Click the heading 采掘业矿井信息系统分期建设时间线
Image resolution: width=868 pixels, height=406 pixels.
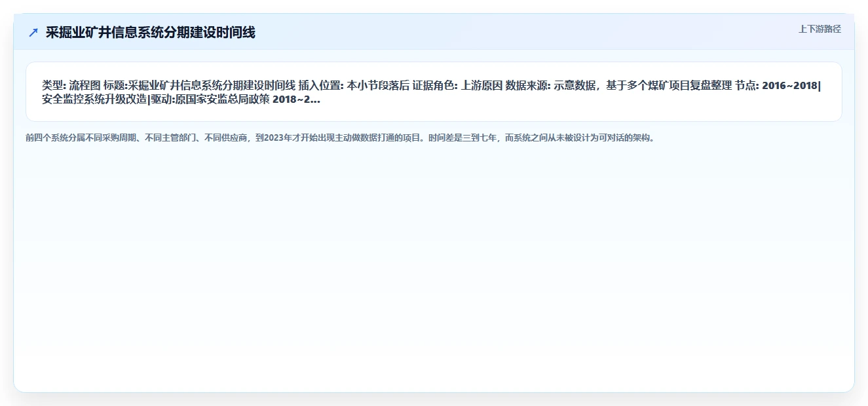151,32
